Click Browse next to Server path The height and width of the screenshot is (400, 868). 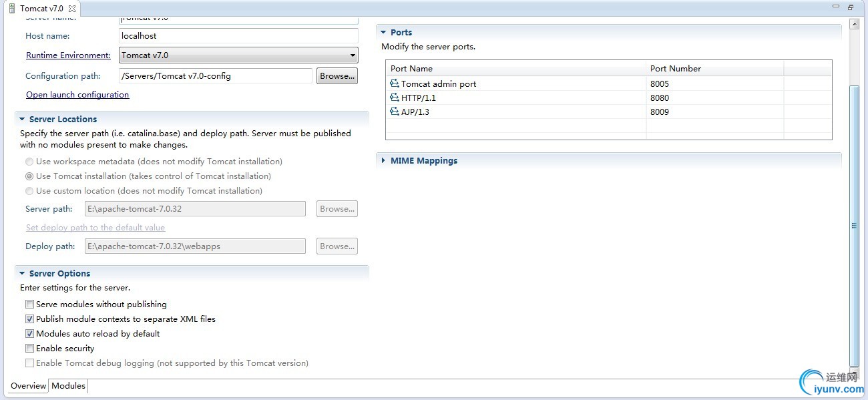tap(337, 209)
